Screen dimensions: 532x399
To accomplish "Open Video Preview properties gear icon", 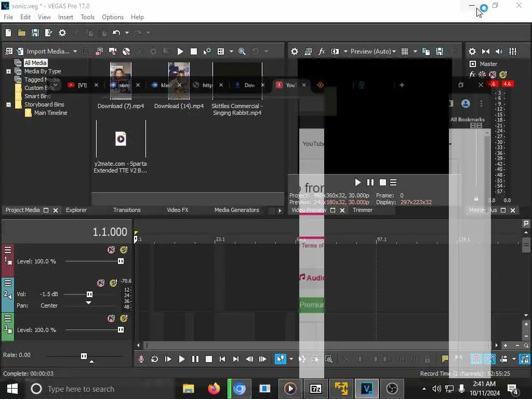I will click(295, 51).
